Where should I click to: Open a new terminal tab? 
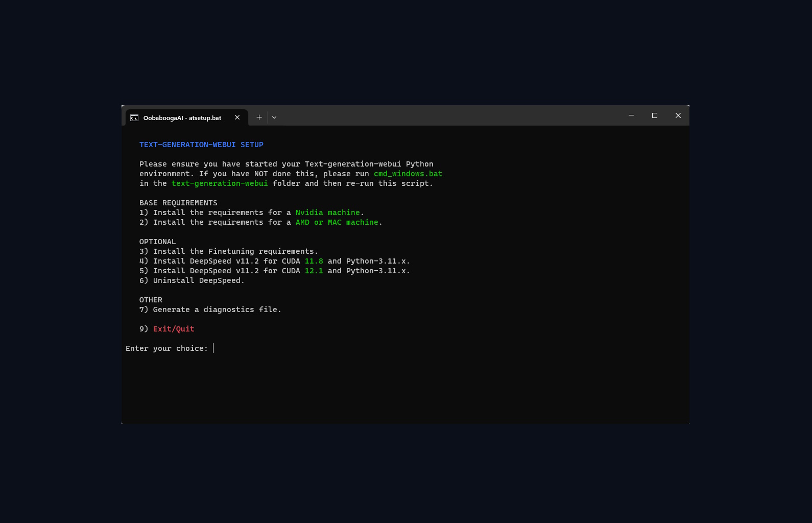pyautogui.click(x=259, y=117)
